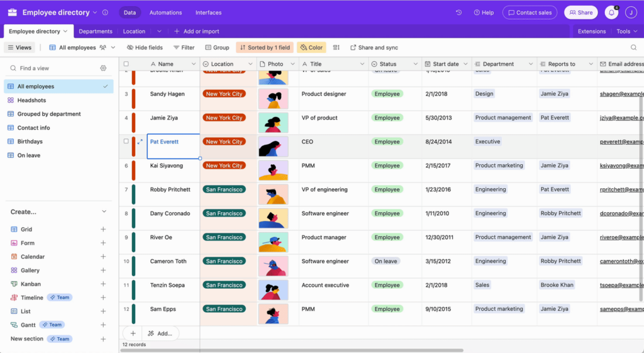Viewport: 644px width, 353px height.
Task: Open notifications bell icon
Action: click(611, 13)
